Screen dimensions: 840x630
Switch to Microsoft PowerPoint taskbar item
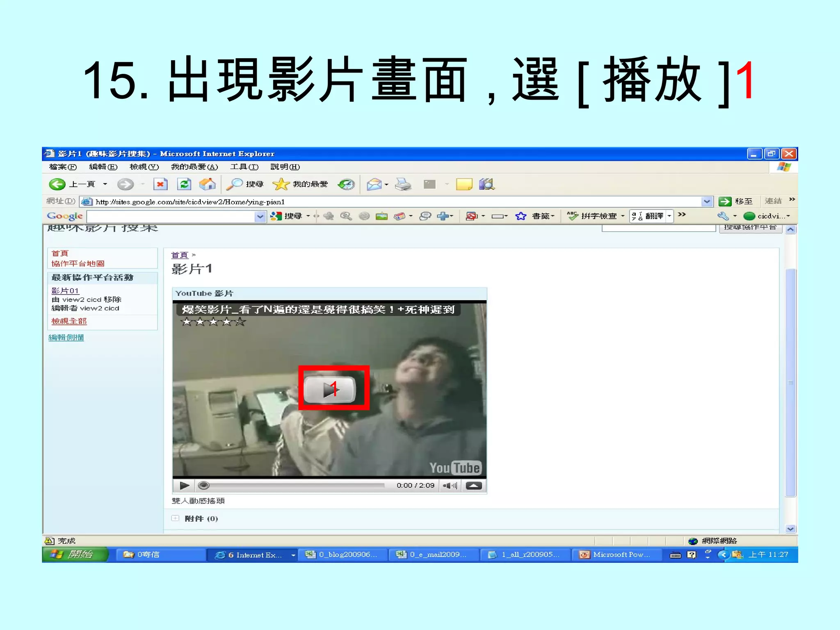tap(616, 555)
